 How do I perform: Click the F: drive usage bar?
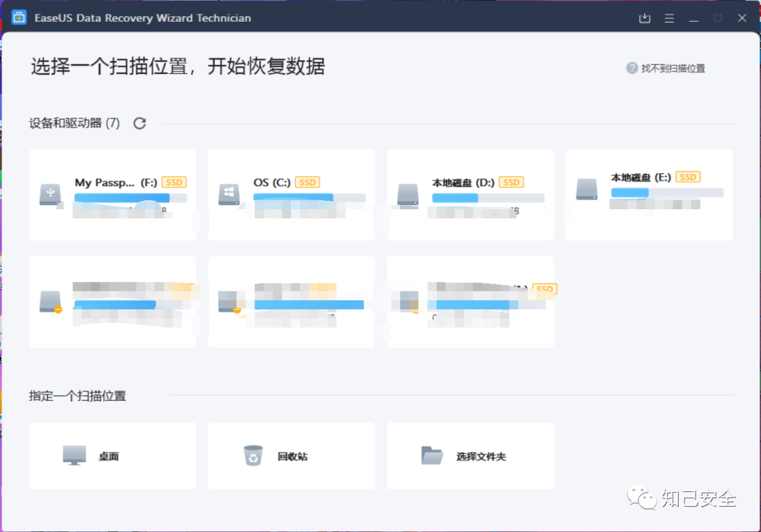[x=130, y=197]
